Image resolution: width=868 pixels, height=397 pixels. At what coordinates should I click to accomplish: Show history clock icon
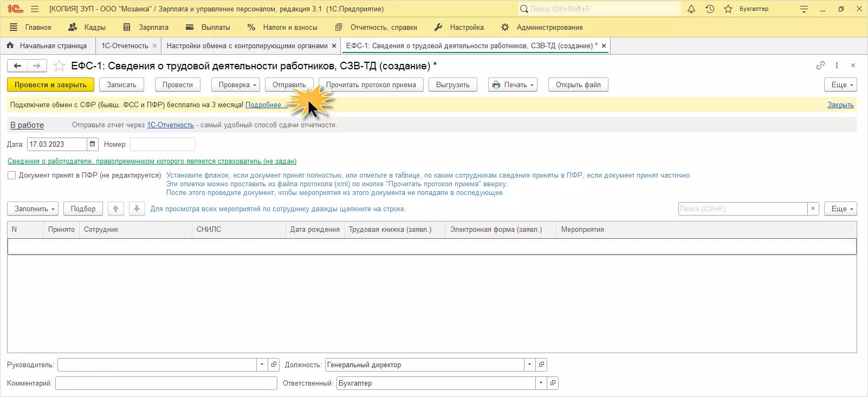[x=710, y=9]
